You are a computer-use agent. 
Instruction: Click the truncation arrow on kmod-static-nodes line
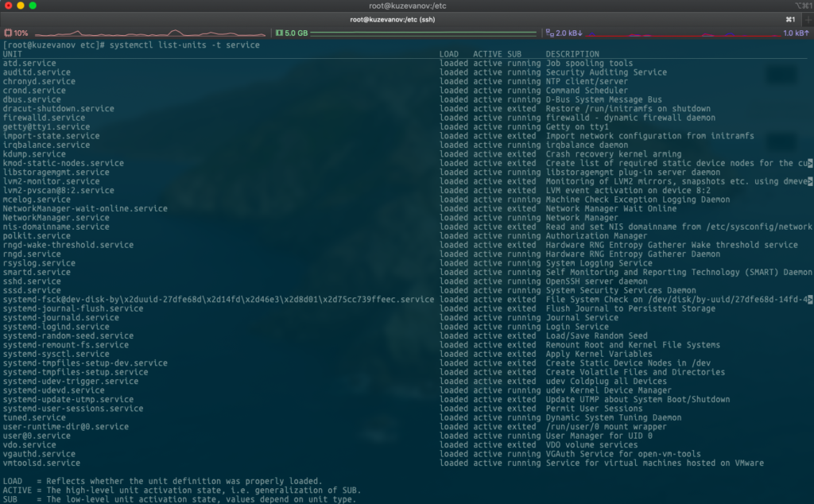(x=810, y=163)
